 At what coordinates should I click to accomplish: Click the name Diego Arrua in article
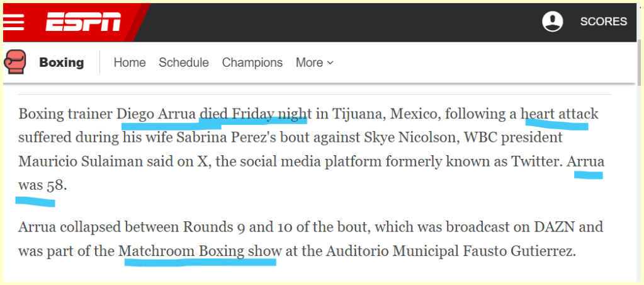point(157,114)
